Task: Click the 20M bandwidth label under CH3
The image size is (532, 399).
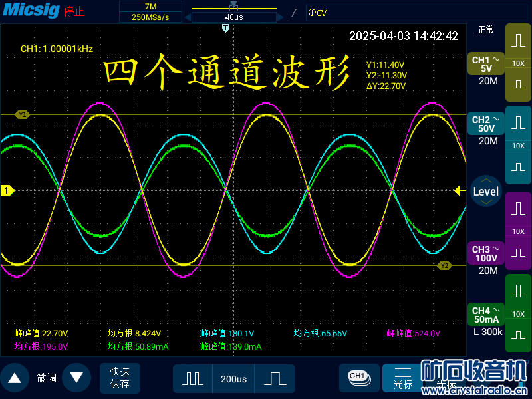Action: (488, 271)
